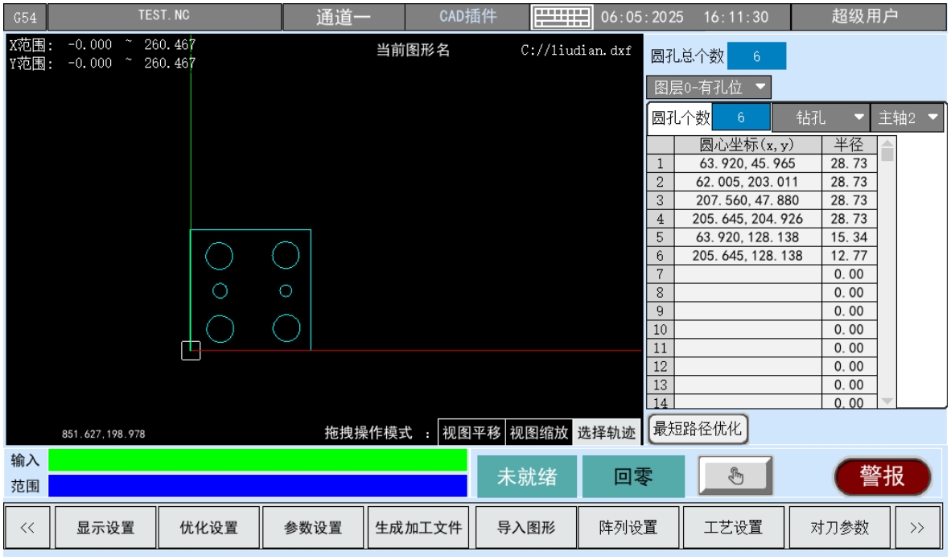Open the 主轴2 spindle dropdown
Screen dimensions: 951x560
click(907, 117)
